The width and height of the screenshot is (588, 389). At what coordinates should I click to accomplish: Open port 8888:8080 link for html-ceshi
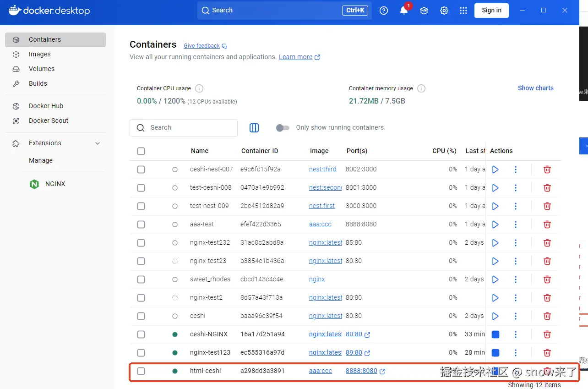click(365, 371)
